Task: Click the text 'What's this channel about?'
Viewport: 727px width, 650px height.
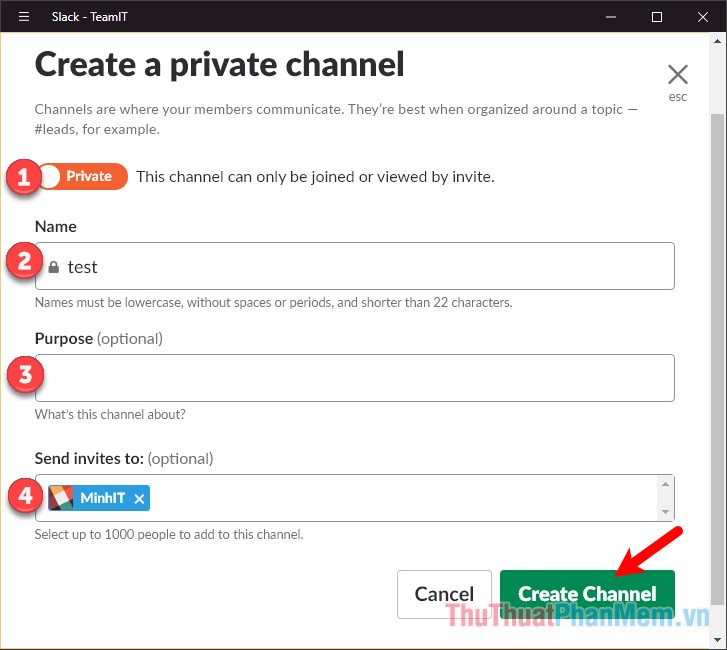Action: pos(110,414)
